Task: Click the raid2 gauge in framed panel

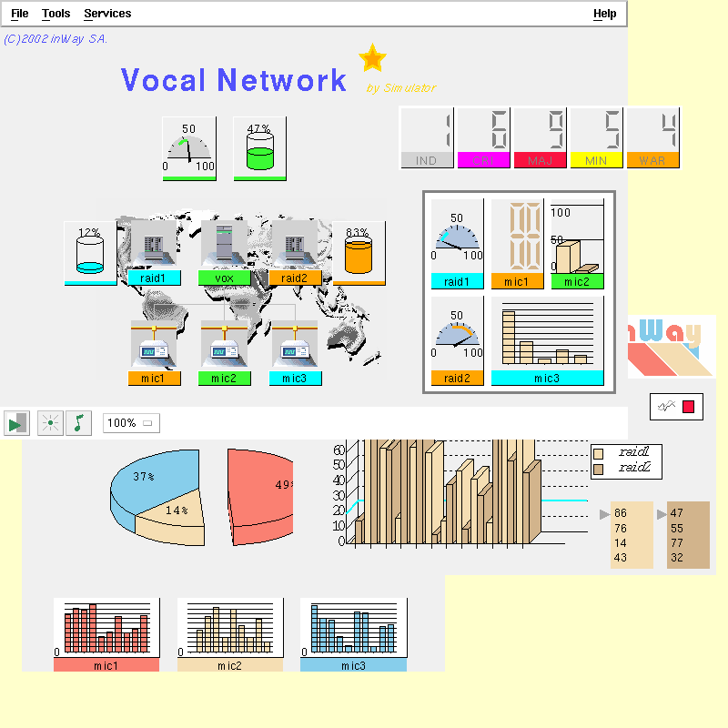Action: pos(458,340)
